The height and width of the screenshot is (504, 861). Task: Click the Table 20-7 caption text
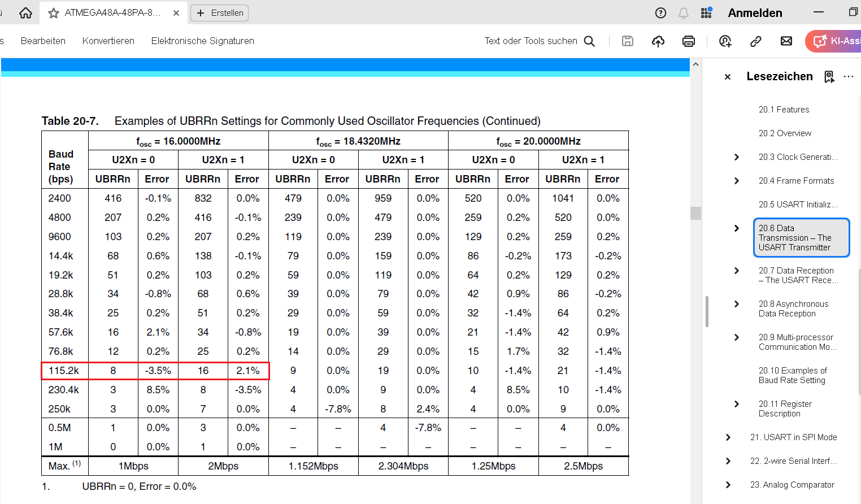(291, 121)
